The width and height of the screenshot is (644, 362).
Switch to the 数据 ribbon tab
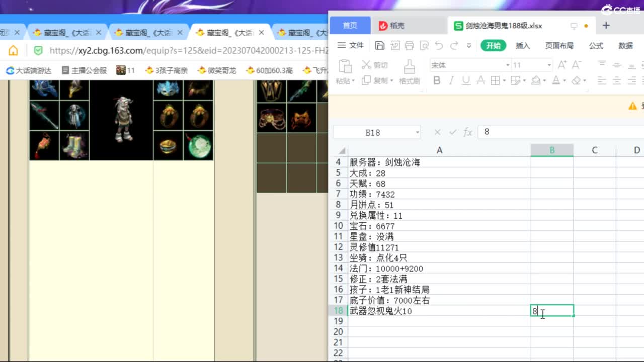[x=626, y=46]
